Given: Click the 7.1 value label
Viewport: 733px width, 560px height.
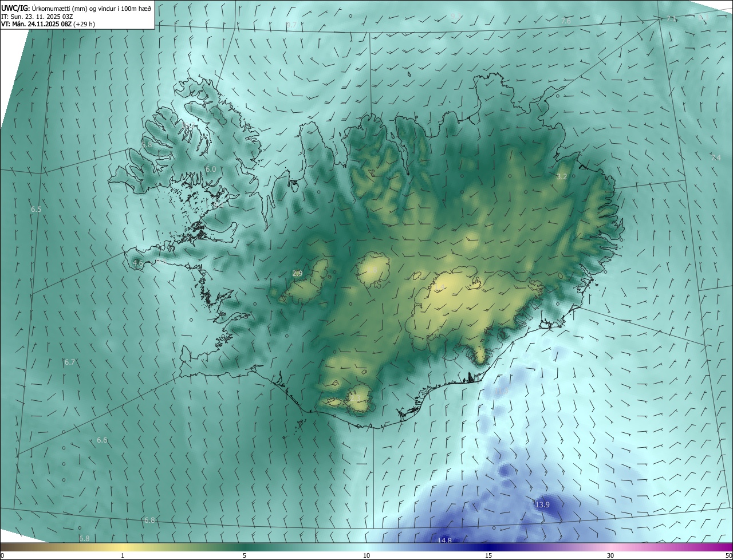Looking at the screenshot, I should point(672,19).
